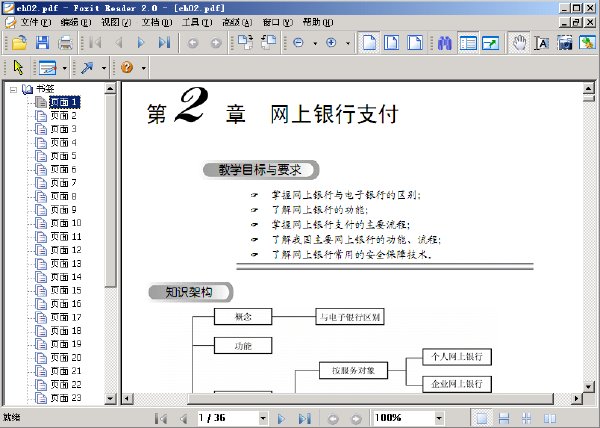Image resolution: width=600 pixels, height=428 pixels.
Task: Open the 文件 menu
Action: [36, 22]
